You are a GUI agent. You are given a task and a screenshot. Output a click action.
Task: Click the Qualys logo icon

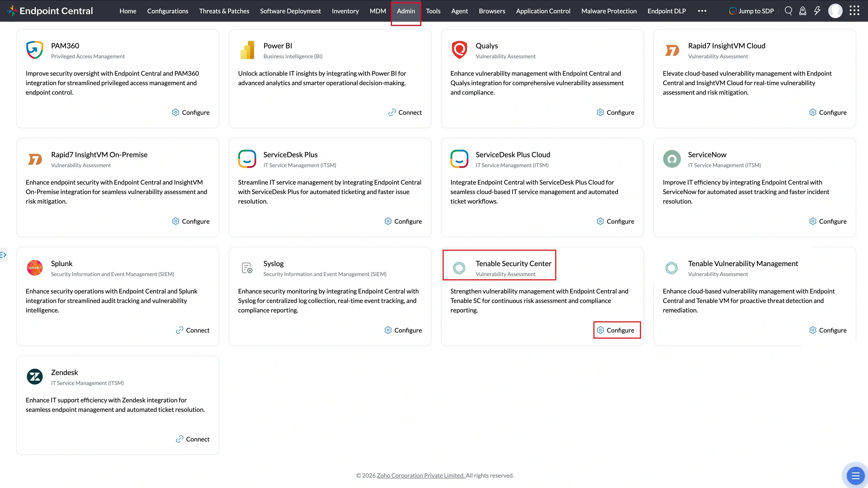pyautogui.click(x=460, y=50)
